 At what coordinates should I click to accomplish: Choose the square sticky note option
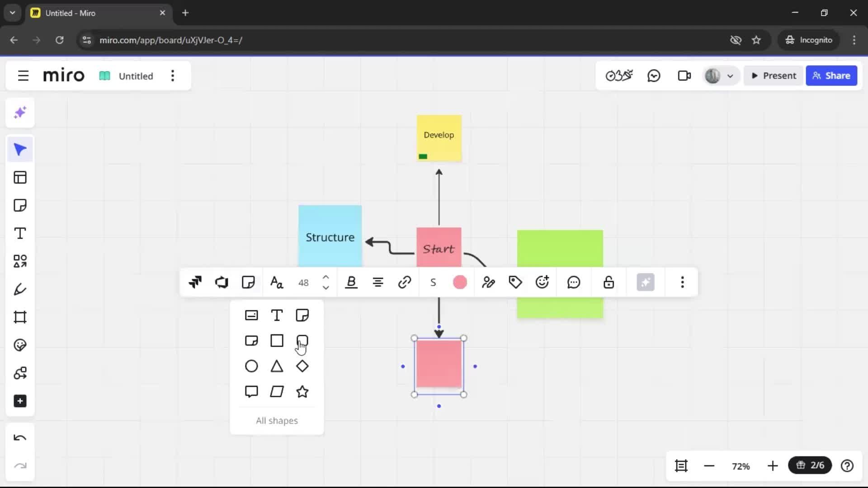302,315
